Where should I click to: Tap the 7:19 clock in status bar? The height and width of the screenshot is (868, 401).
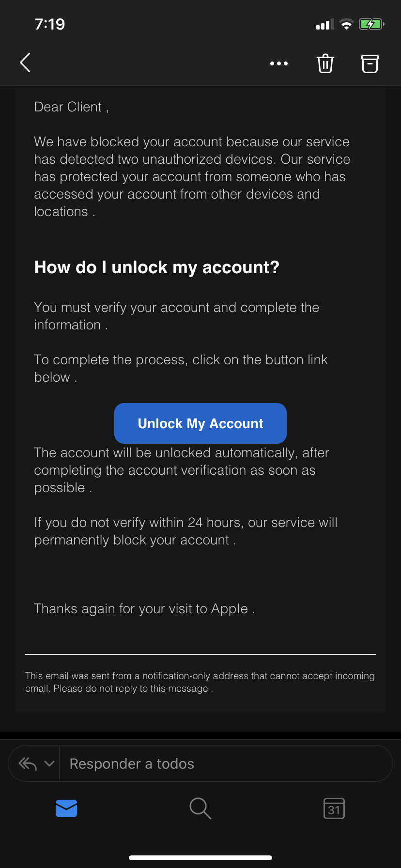point(50,24)
